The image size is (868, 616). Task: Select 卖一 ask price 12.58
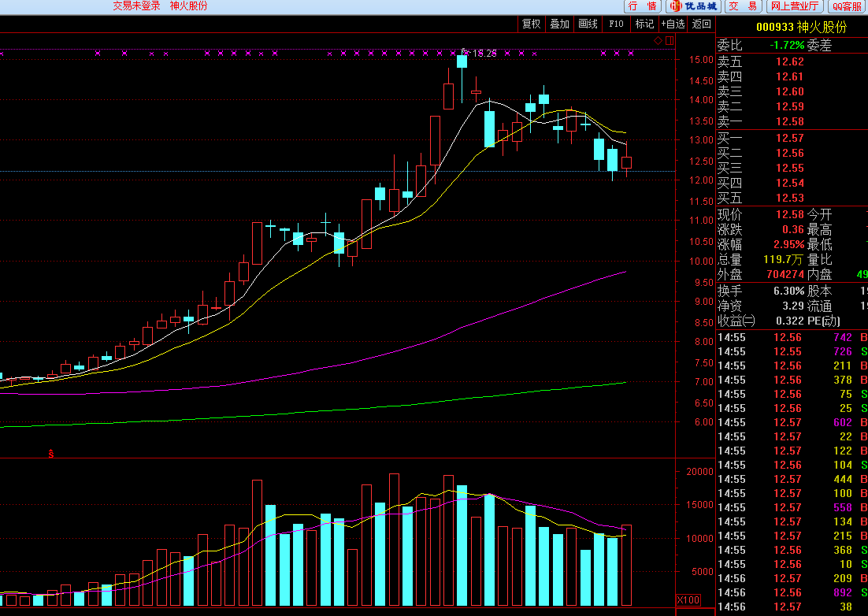tap(789, 121)
